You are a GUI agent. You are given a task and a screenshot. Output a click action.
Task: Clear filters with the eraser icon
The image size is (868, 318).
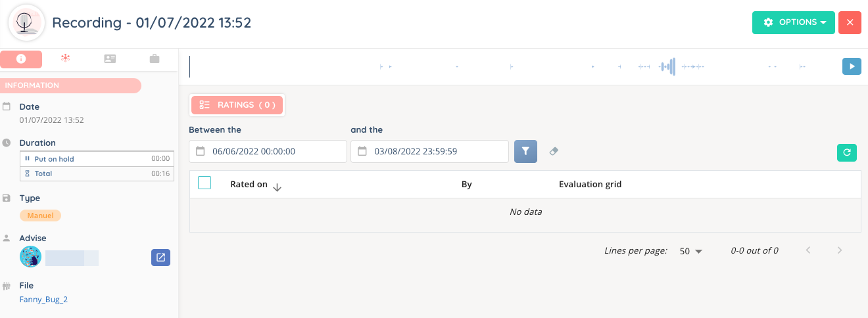553,151
